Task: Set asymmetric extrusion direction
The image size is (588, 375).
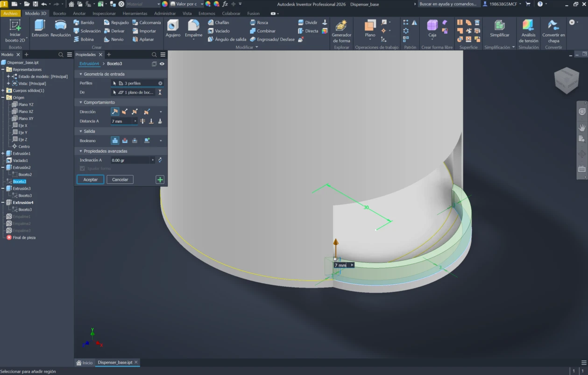Action: pyautogui.click(x=147, y=112)
